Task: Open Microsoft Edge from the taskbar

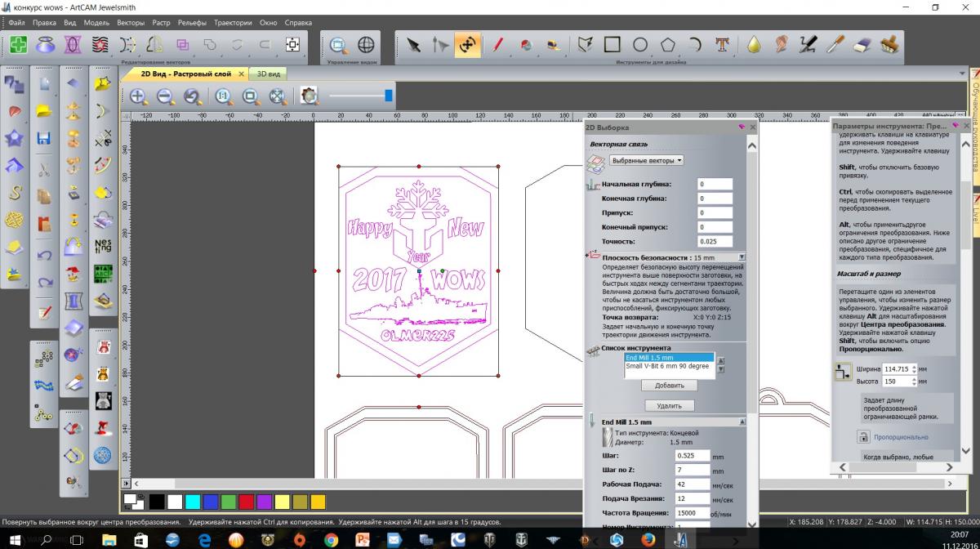Action: coord(204,540)
